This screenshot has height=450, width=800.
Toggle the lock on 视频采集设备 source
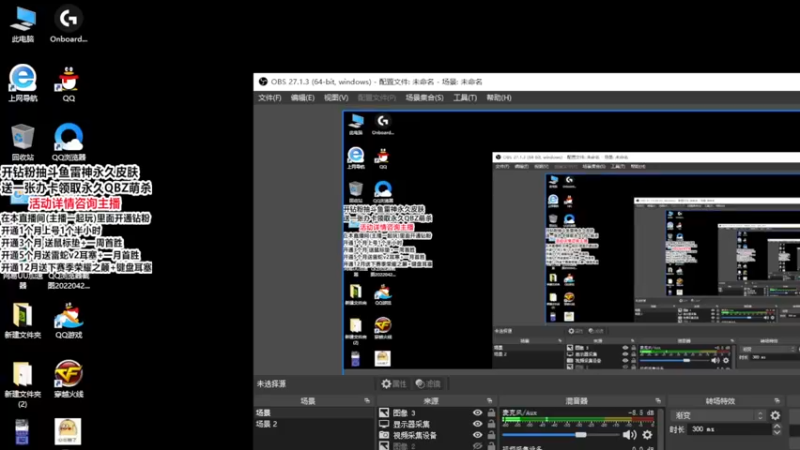pyautogui.click(x=491, y=435)
